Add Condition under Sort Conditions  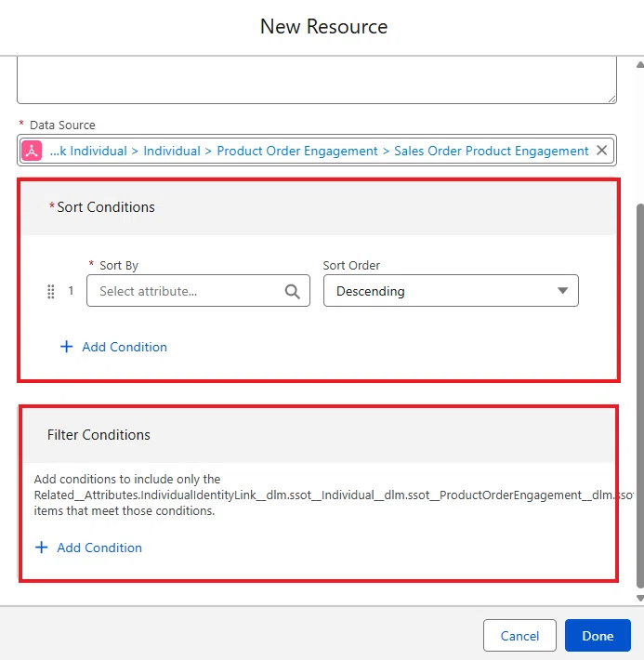113,347
